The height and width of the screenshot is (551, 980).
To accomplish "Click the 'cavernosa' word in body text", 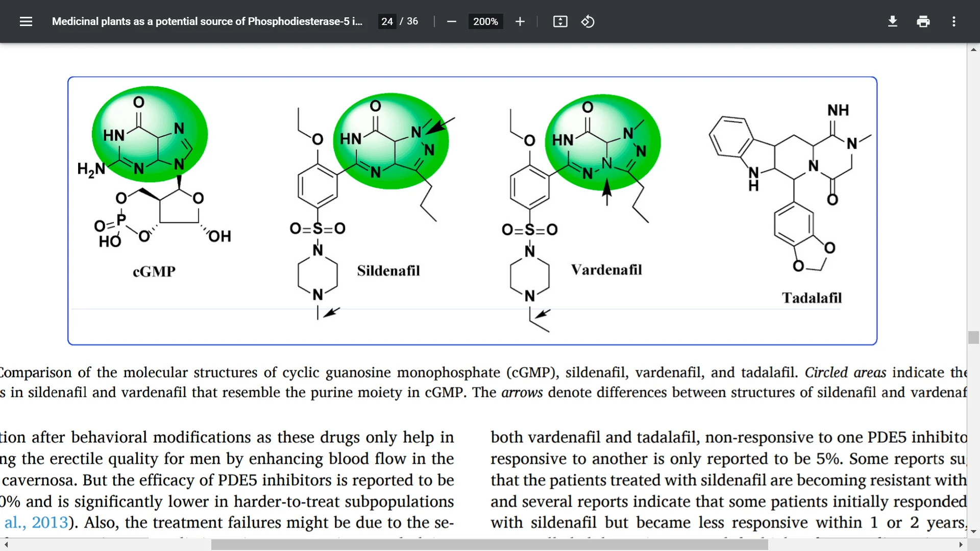I will pyautogui.click(x=40, y=481).
